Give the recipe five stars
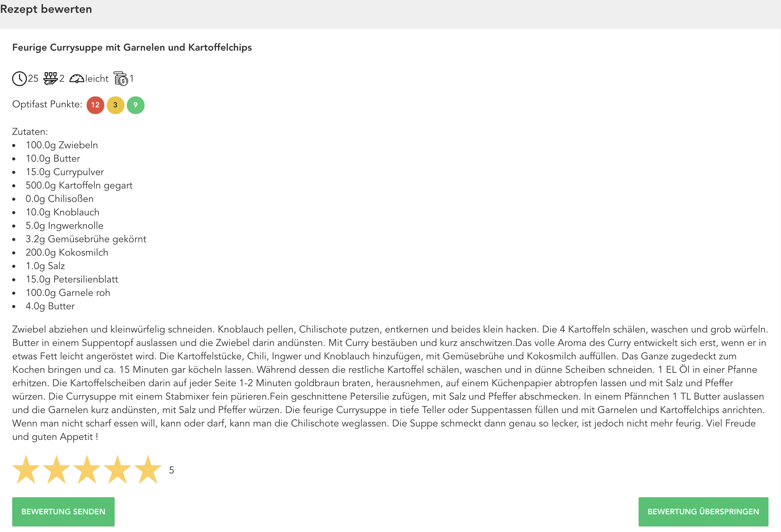Image resolution: width=781 pixels, height=532 pixels. tap(148, 470)
